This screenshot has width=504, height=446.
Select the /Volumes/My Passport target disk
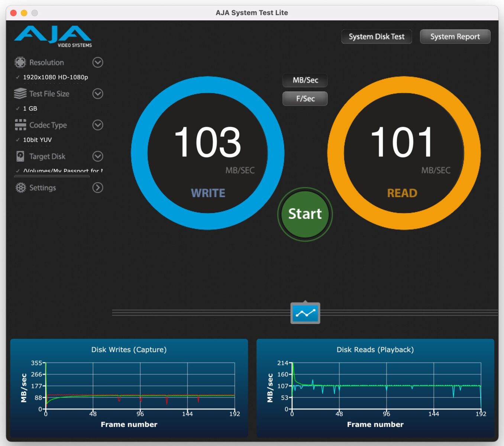(x=63, y=171)
